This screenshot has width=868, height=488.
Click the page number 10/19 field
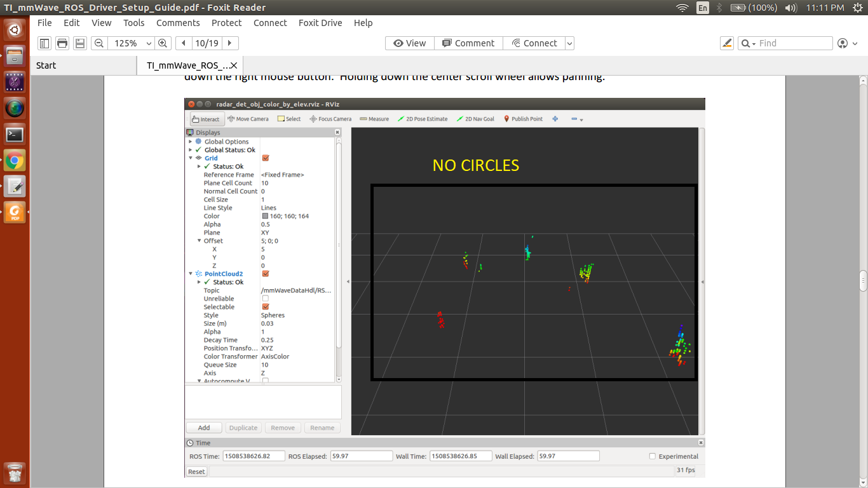tap(207, 43)
